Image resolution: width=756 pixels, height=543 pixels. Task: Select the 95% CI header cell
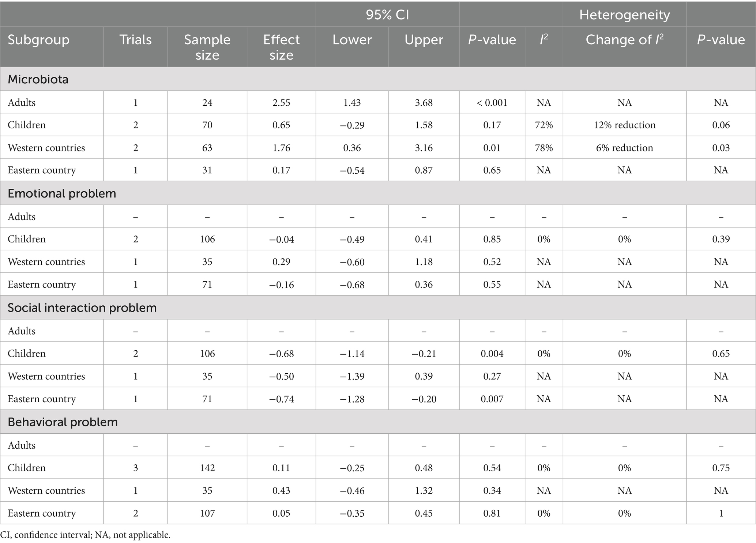coord(387,15)
